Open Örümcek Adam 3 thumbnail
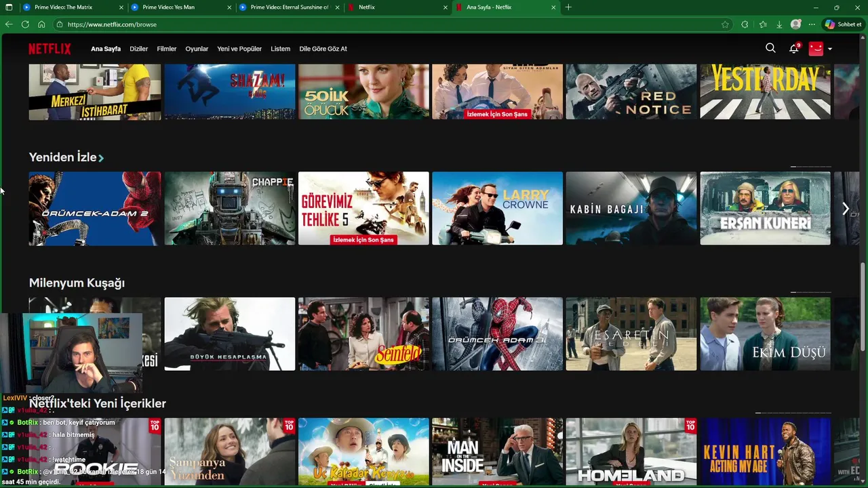The image size is (868, 488). point(497,334)
